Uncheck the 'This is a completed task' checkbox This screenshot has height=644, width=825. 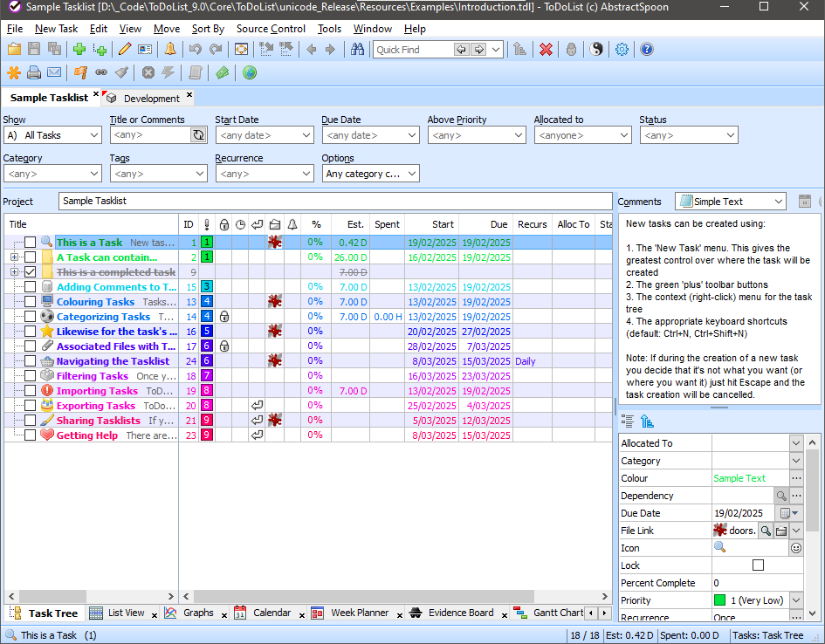tap(30, 272)
